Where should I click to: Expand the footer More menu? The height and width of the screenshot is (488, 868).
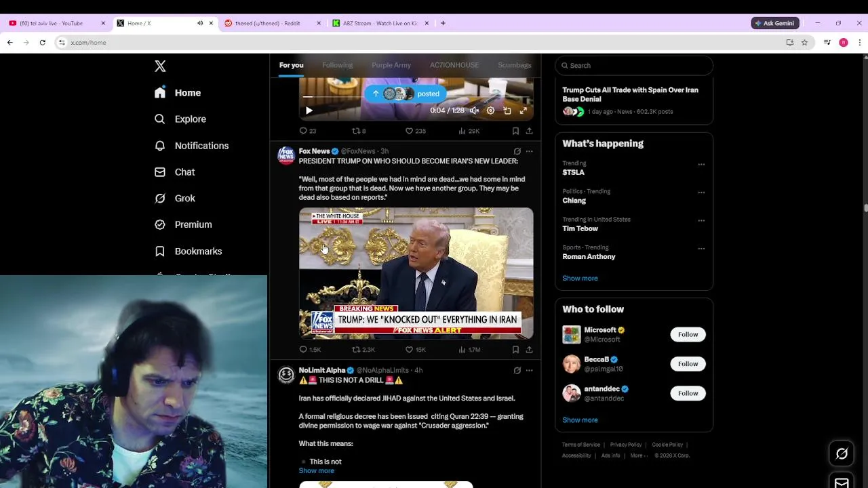pyautogui.click(x=638, y=455)
